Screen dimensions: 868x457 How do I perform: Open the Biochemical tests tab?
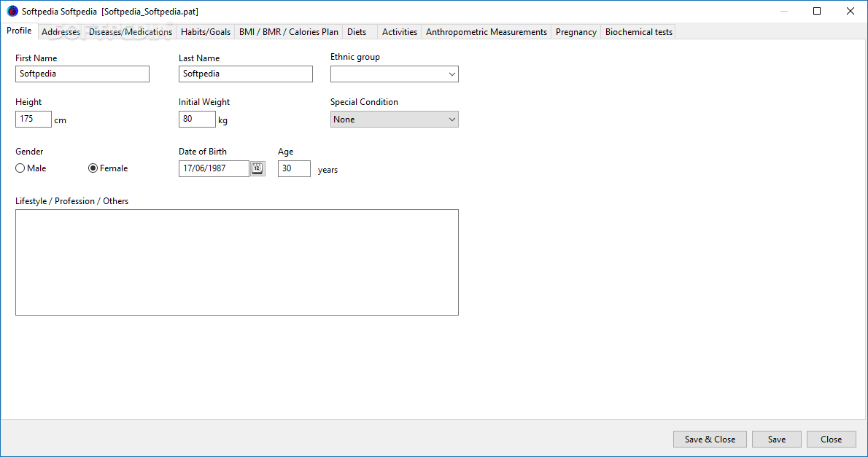pyautogui.click(x=638, y=32)
